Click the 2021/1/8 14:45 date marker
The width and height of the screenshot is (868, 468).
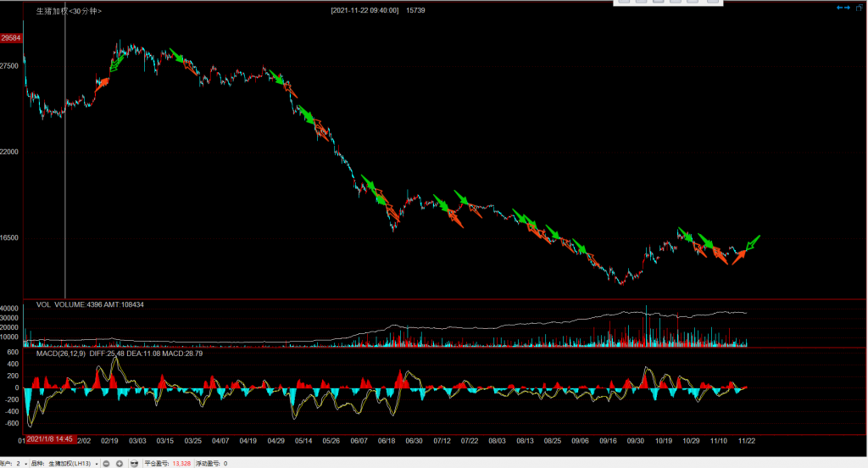(x=51, y=439)
